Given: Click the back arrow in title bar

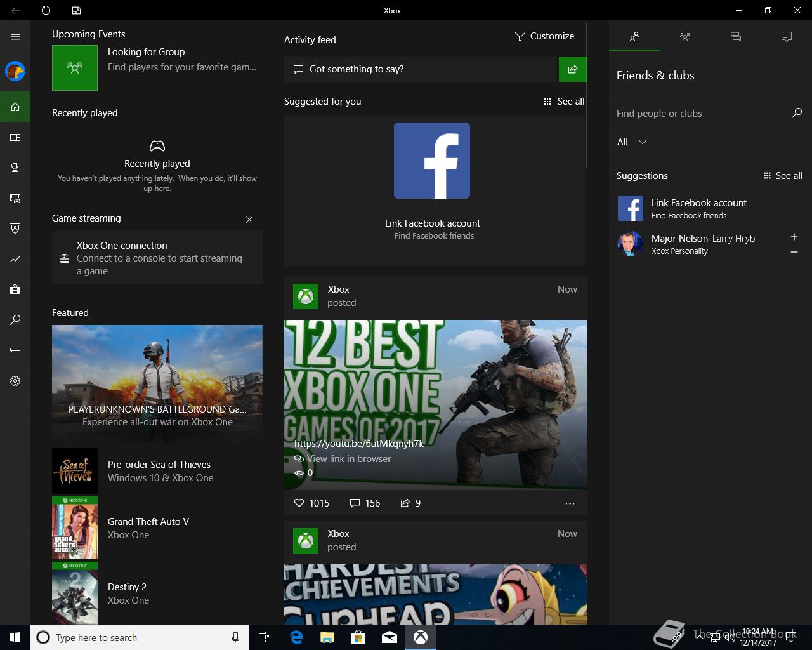Looking at the screenshot, I should [x=15, y=10].
